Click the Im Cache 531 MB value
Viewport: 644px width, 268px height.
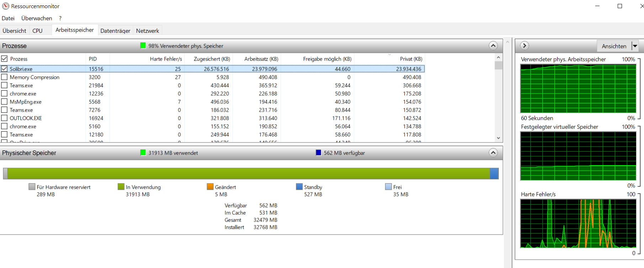[x=268, y=212]
